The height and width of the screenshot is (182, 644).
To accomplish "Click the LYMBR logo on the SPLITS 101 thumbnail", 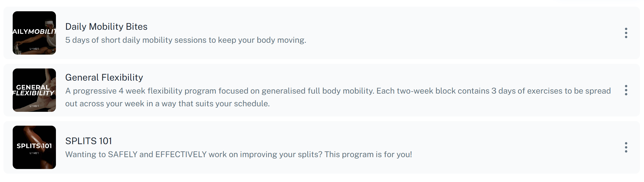I will (34, 153).
